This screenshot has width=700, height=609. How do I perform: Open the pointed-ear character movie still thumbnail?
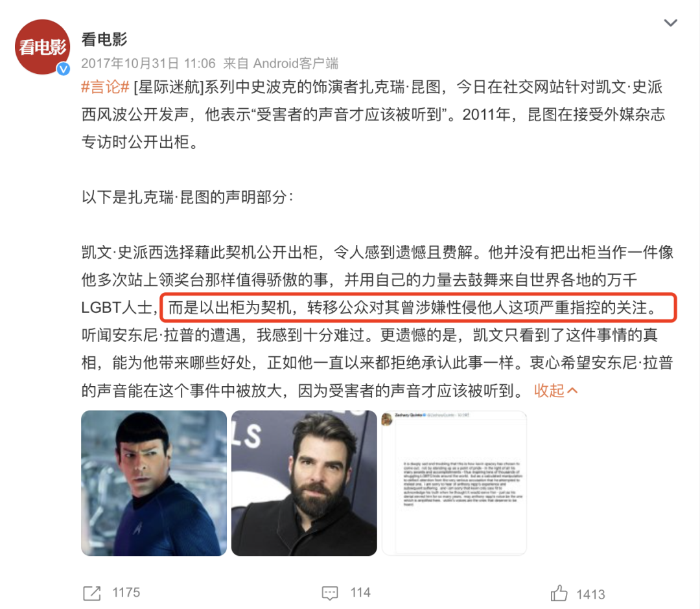[154, 483]
